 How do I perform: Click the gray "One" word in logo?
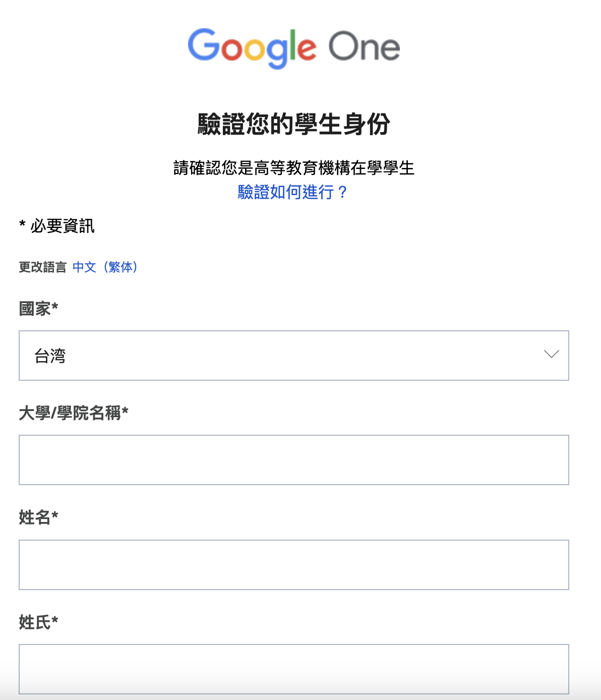(364, 47)
